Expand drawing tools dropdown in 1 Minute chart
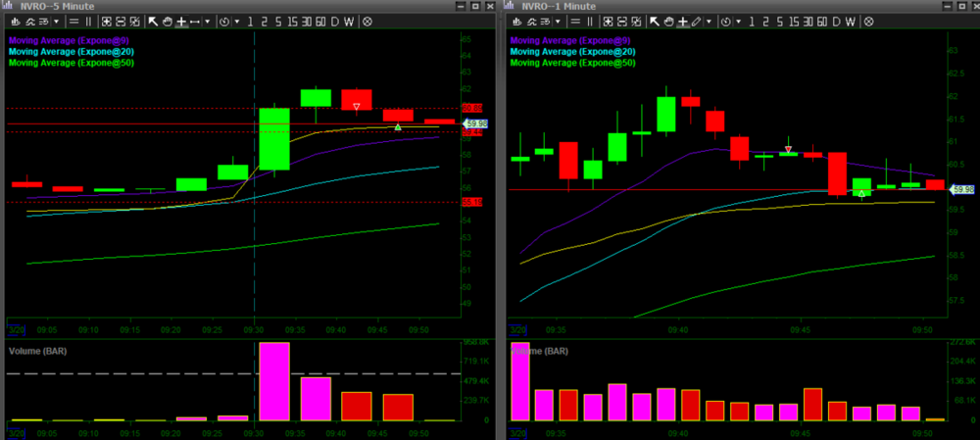Screen dimensions: 980x440 tap(709, 21)
